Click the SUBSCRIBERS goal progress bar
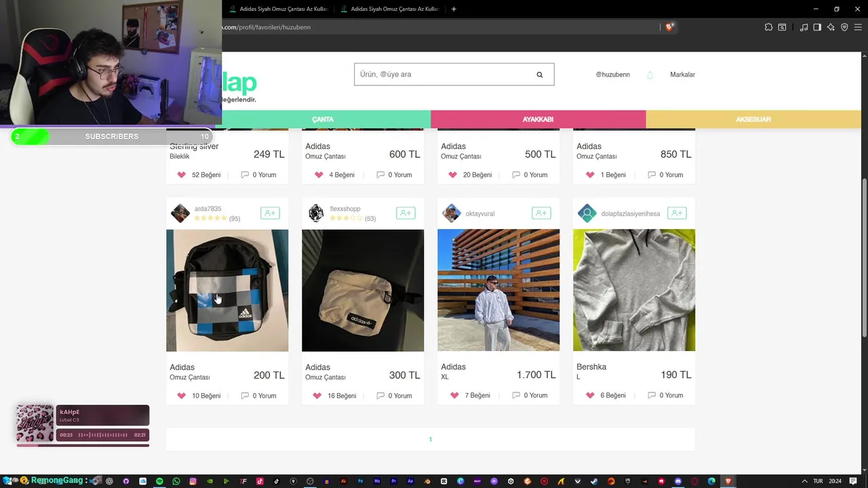 [x=112, y=136]
